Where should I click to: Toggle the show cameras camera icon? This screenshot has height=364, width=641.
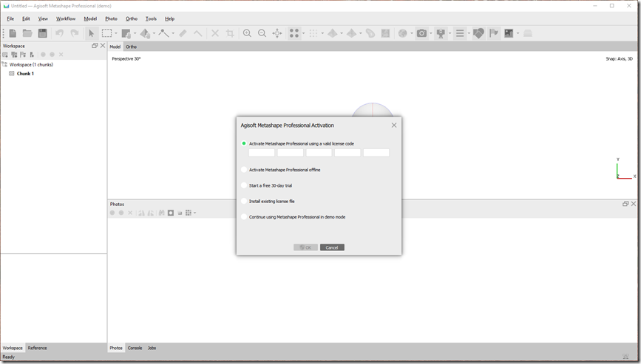(x=421, y=33)
